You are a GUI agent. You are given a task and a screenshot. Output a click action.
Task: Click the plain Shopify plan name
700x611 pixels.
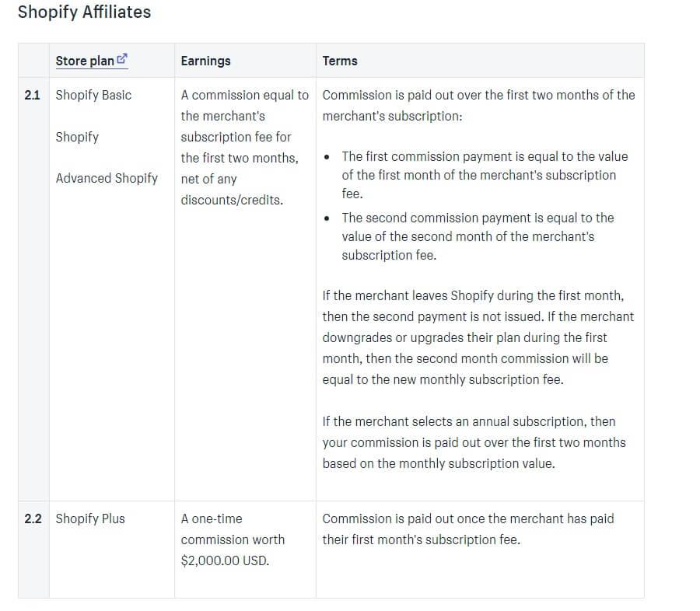point(77,137)
